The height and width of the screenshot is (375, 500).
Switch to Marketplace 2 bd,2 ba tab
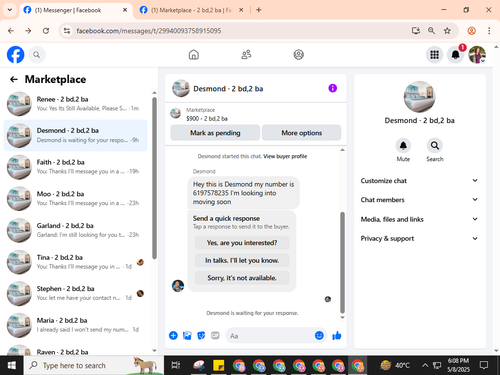[191, 10]
